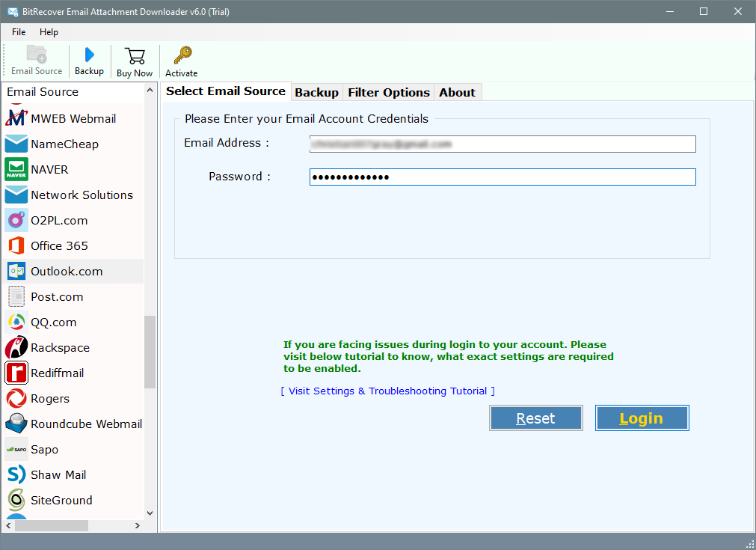The width and height of the screenshot is (756, 550).
Task: Select the NameCheap text entry
Action: (64, 144)
